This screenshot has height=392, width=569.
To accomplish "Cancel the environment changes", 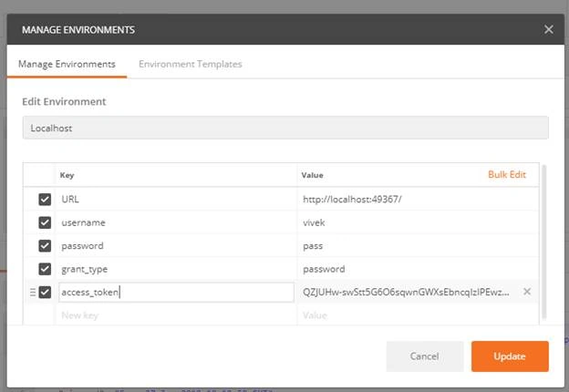I will 425,356.
